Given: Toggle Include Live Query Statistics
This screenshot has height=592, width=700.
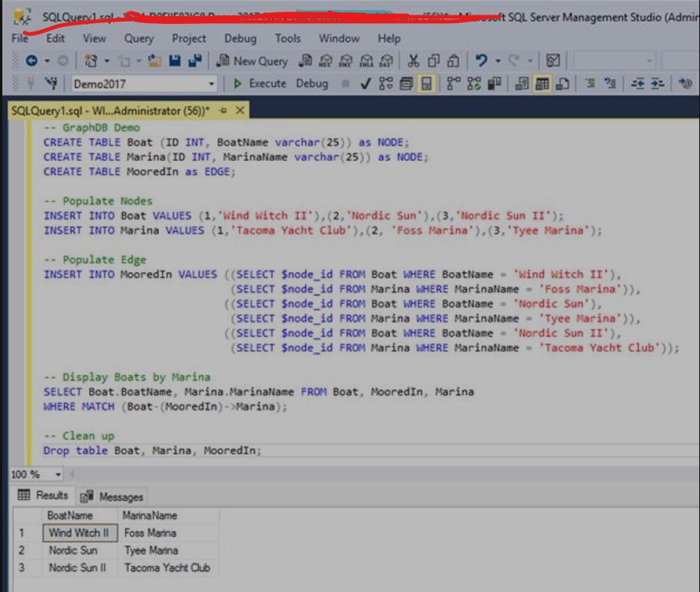Looking at the screenshot, I should 474,83.
